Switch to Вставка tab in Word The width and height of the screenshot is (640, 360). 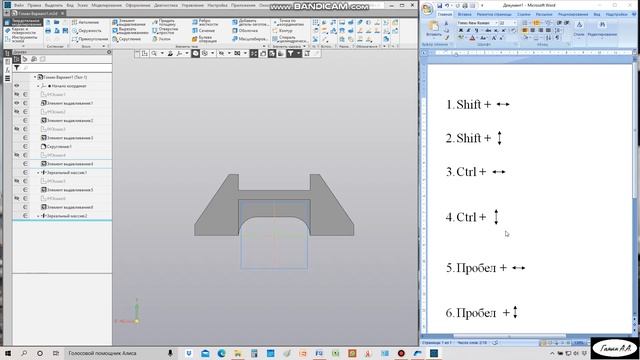click(464, 14)
